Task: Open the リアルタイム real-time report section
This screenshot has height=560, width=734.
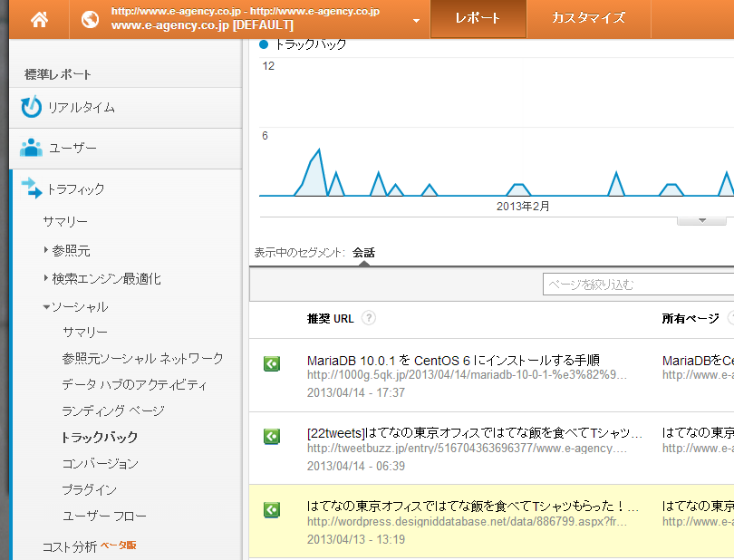Action: tap(81, 108)
